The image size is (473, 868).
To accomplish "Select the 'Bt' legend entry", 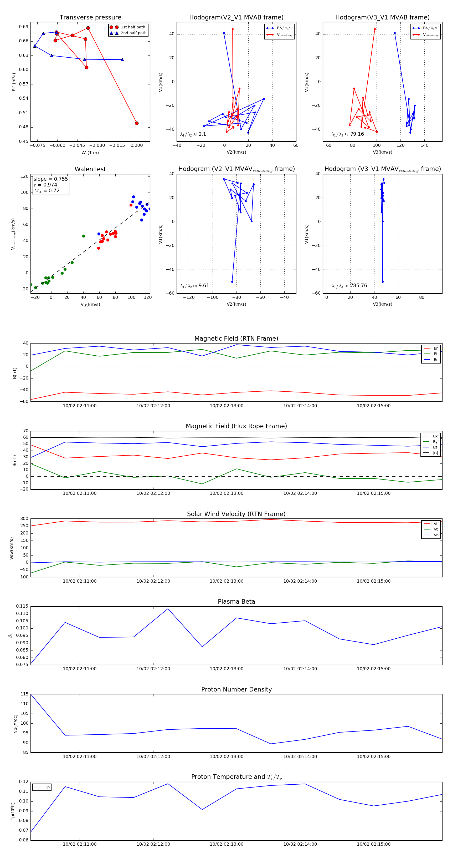I will coord(431,354).
